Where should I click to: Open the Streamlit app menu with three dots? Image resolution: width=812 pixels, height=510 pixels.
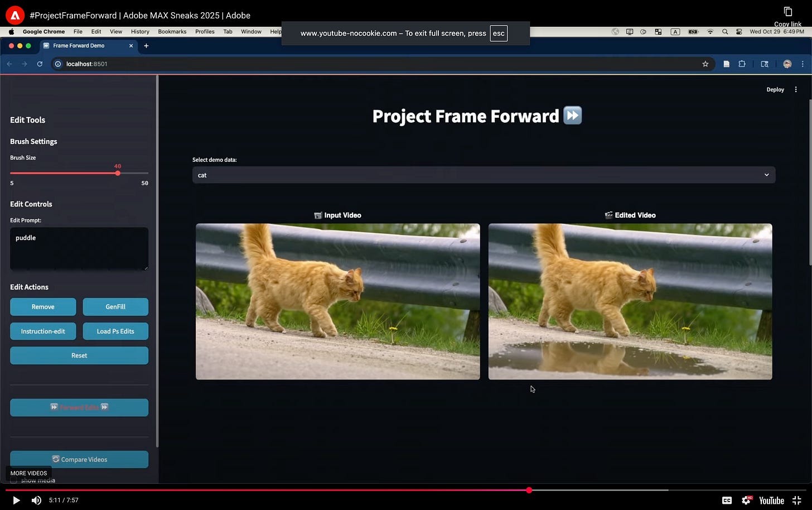[796, 89]
